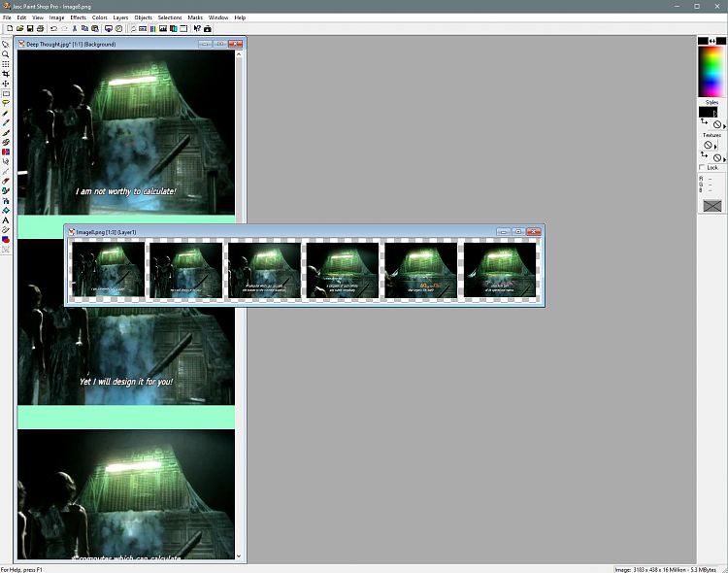Select the Color Replacer tool
The width and height of the screenshot is (728, 573).
(x=6, y=152)
